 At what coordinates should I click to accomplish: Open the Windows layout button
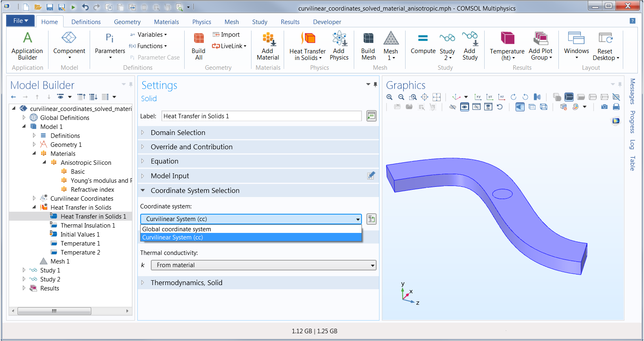pyautogui.click(x=576, y=46)
